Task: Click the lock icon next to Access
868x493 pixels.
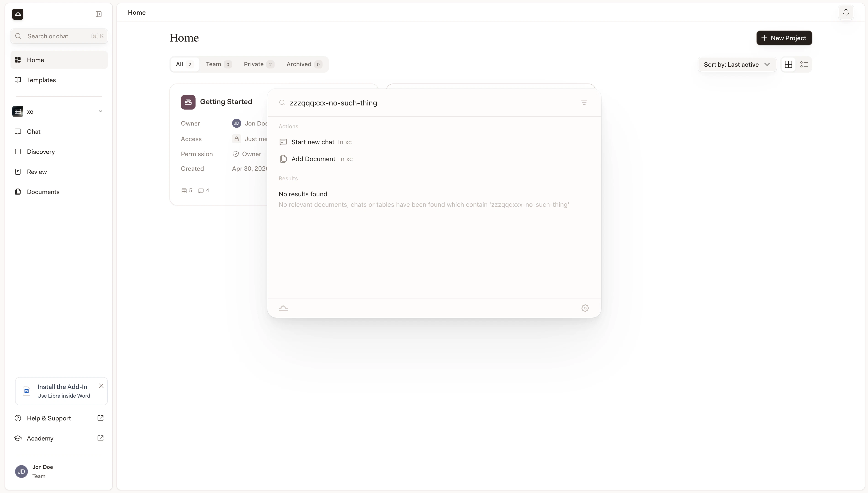Action: tap(236, 139)
